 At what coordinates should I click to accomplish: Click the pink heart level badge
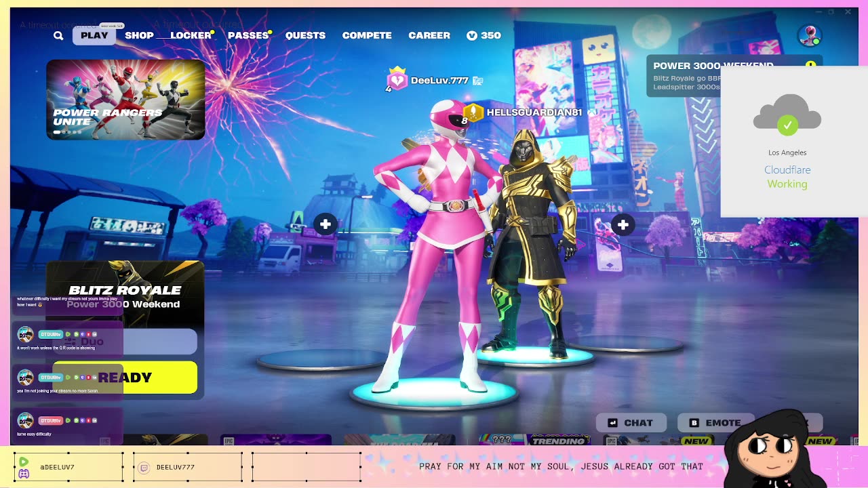[x=397, y=80]
